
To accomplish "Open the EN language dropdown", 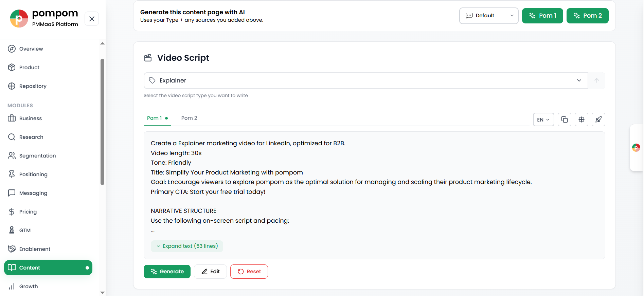I will pos(543,119).
